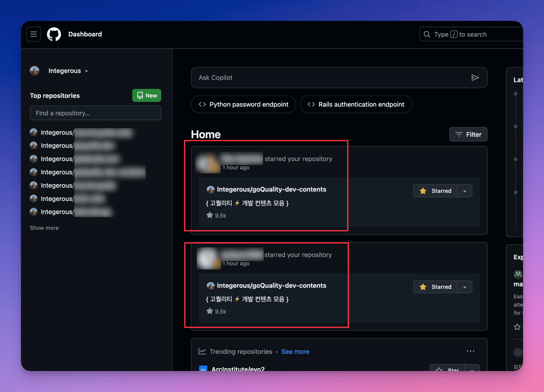This screenshot has height=392, width=544.
Task: Click second repo card's owner avatar
Action: pos(210,286)
